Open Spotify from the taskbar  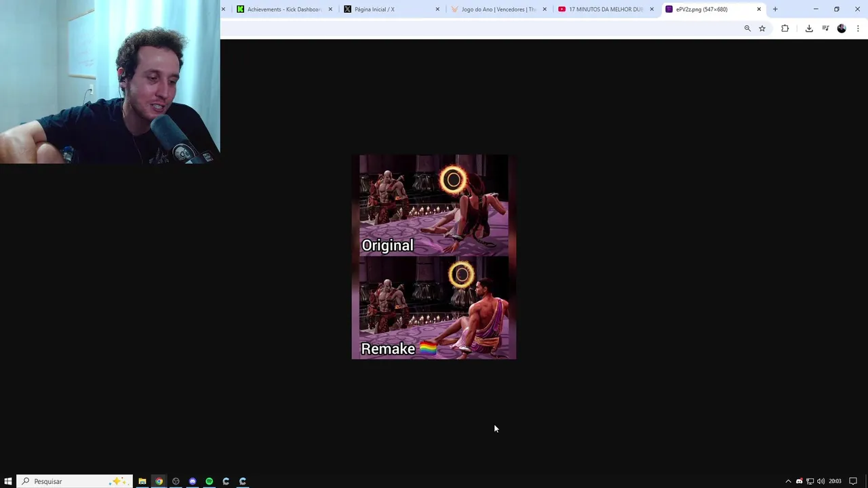pyautogui.click(x=210, y=481)
